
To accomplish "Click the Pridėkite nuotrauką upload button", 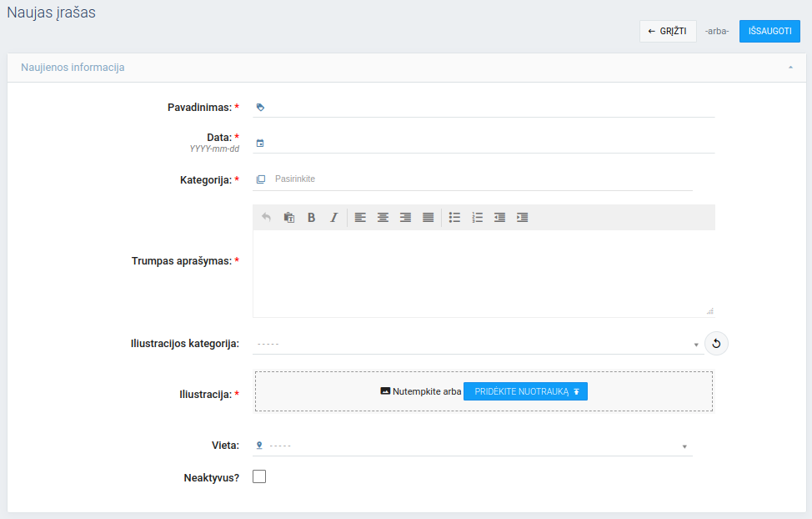I will pos(525,391).
